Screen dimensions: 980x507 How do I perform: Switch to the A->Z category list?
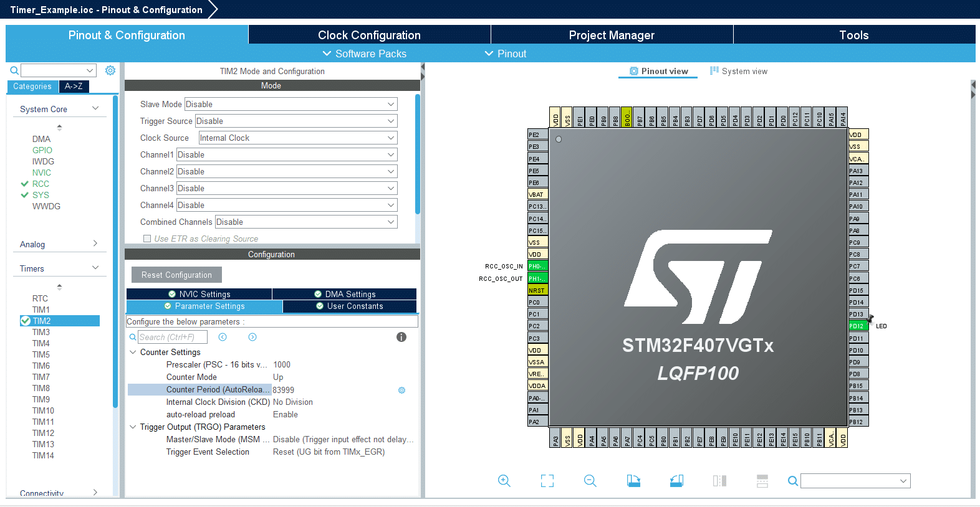(x=74, y=87)
